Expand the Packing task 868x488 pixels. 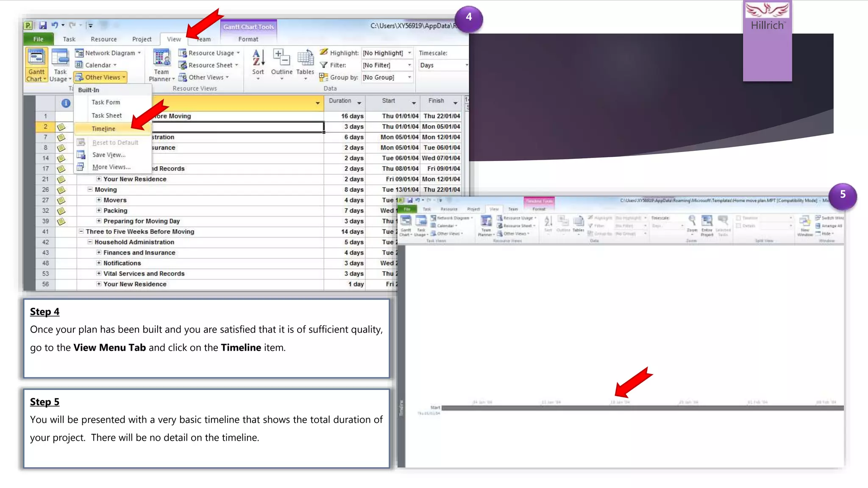point(99,211)
